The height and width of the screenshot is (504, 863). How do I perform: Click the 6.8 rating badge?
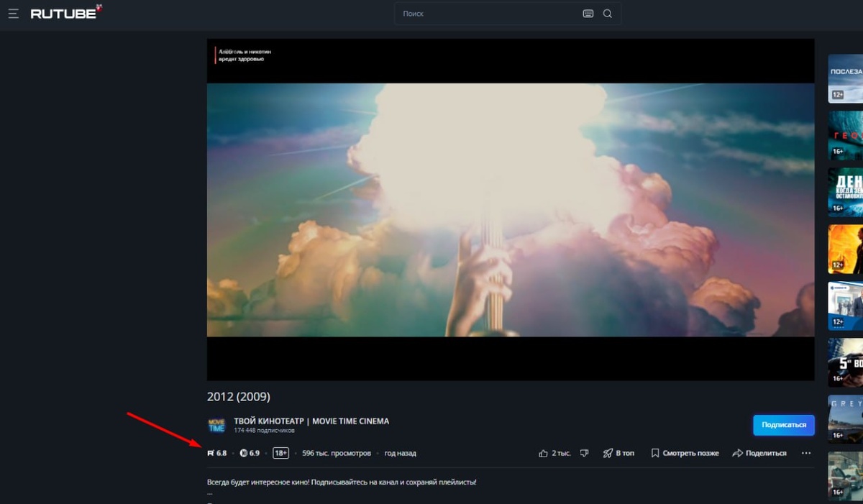pos(217,453)
